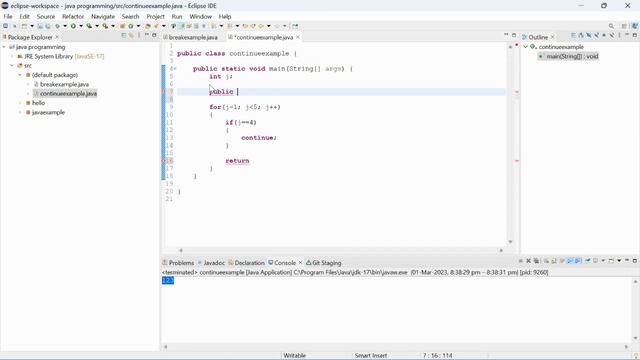The height and width of the screenshot is (360, 640).
Task: Expand the JRE System Library node
Action: click(12, 56)
